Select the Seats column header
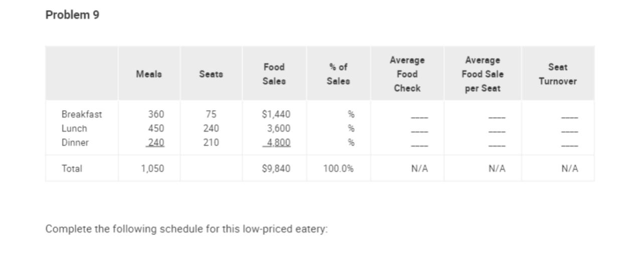 click(x=211, y=74)
